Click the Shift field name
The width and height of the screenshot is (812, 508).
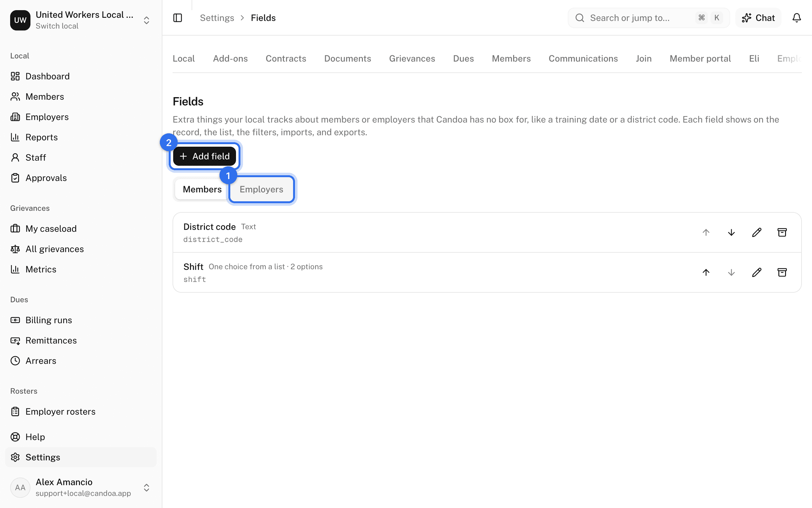coord(193,267)
